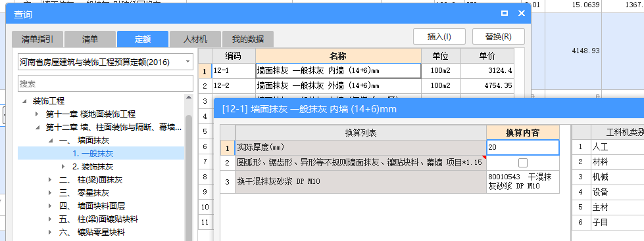Image resolution: width=644 pixels, height=241 pixels.
Task: Select tree item 1. 一般抹灰
Action: [x=93, y=154]
